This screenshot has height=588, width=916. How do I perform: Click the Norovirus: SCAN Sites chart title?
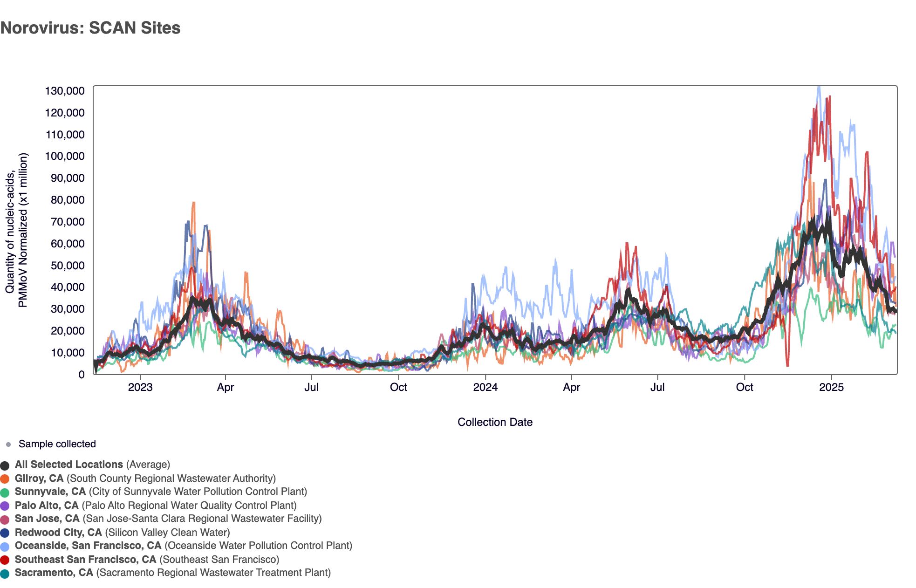(90, 28)
